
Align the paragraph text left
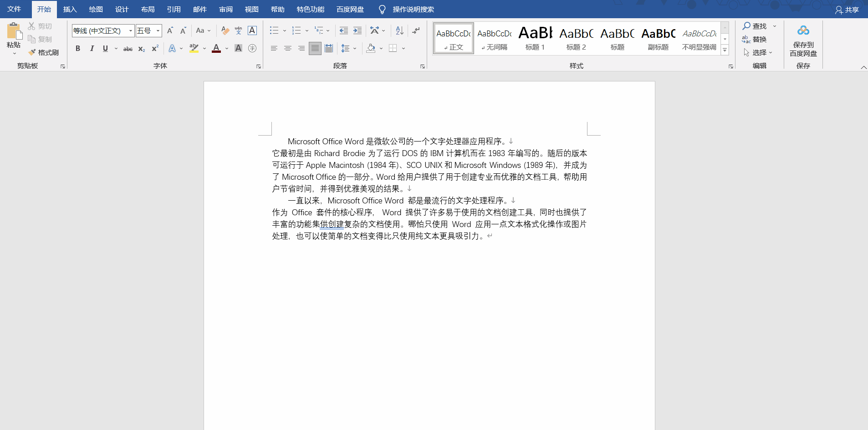(274, 48)
